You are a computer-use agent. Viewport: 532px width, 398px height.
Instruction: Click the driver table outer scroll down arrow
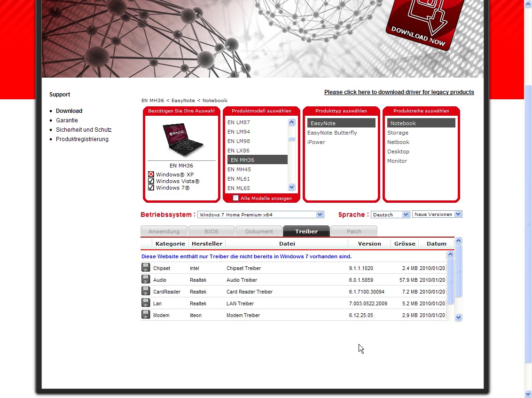click(x=458, y=317)
